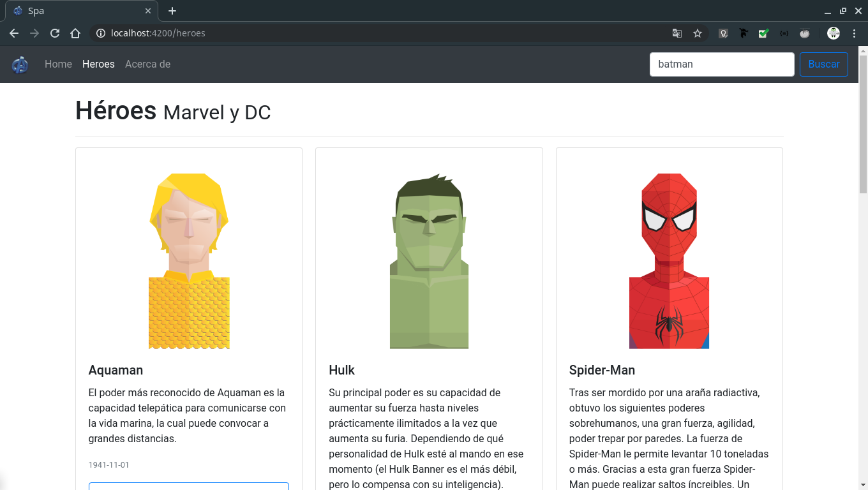The width and height of the screenshot is (868, 490).
Task: Open the tomato timer extension
Action: (x=805, y=33)
